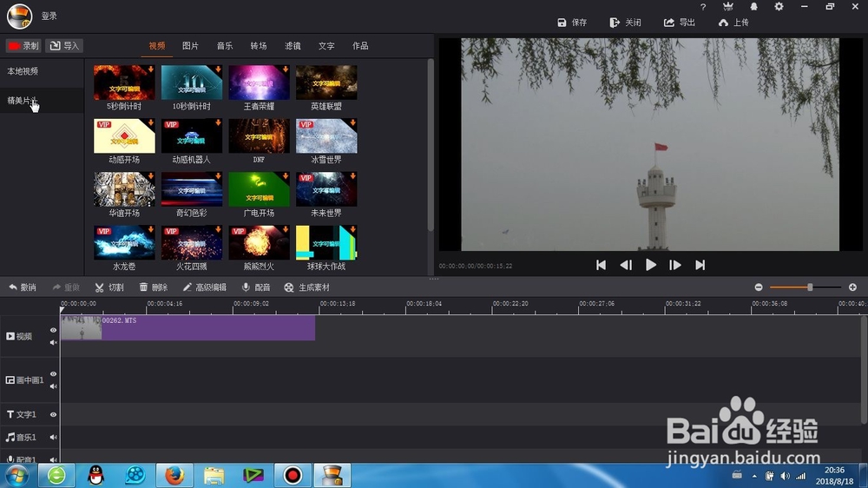Toggle visibility eye of 文字1 track
Screen dimensions: 868x488
point(53,414)
